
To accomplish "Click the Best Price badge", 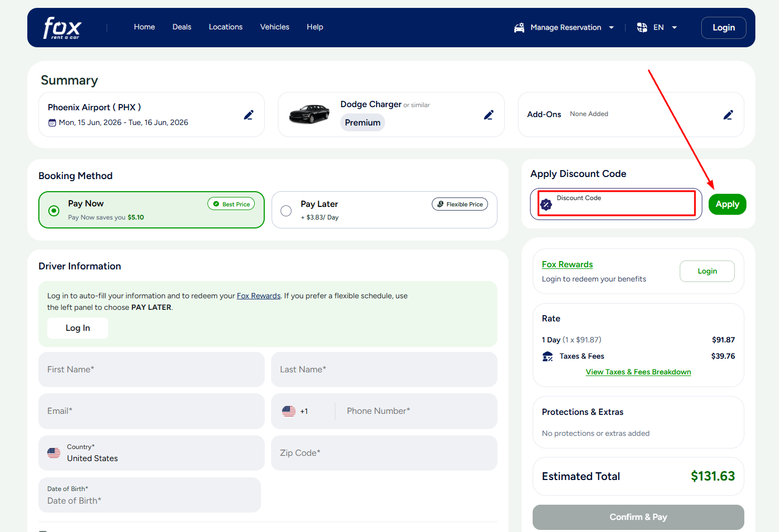I will tap(231, 204).
